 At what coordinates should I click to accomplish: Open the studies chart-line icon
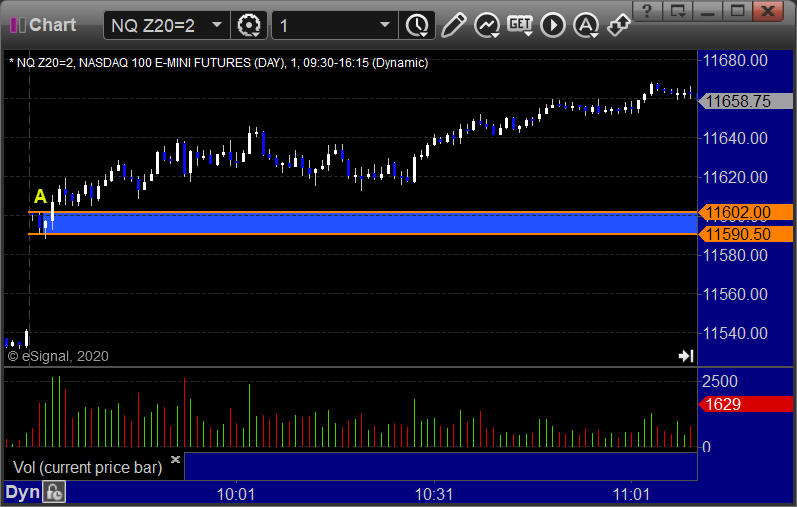[x=487, y=25]
